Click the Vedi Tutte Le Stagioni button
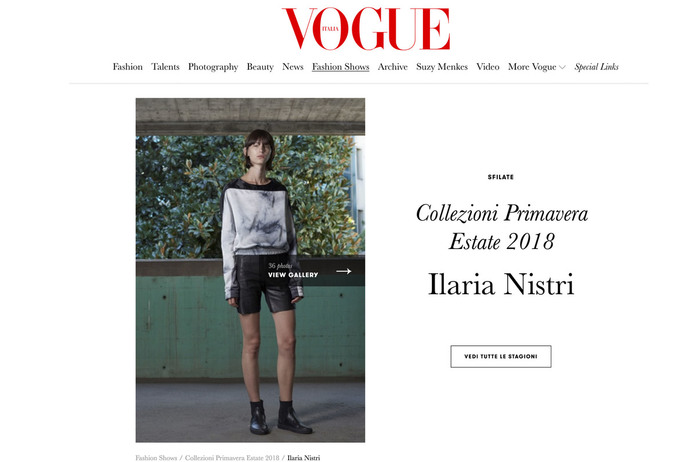696x462 pixels. [501, 356]
